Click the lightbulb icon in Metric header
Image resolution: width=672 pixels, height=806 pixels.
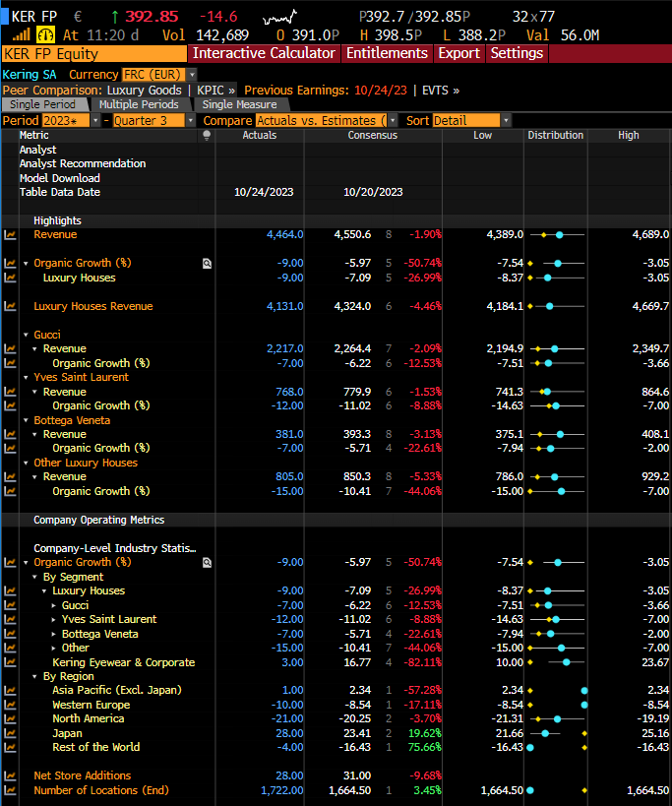207,136
